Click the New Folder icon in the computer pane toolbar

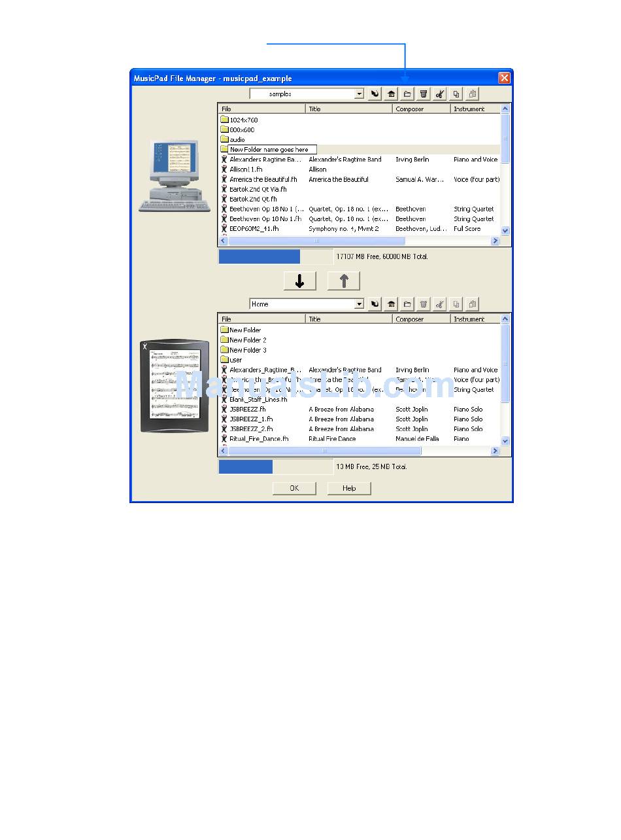[407, 94]
